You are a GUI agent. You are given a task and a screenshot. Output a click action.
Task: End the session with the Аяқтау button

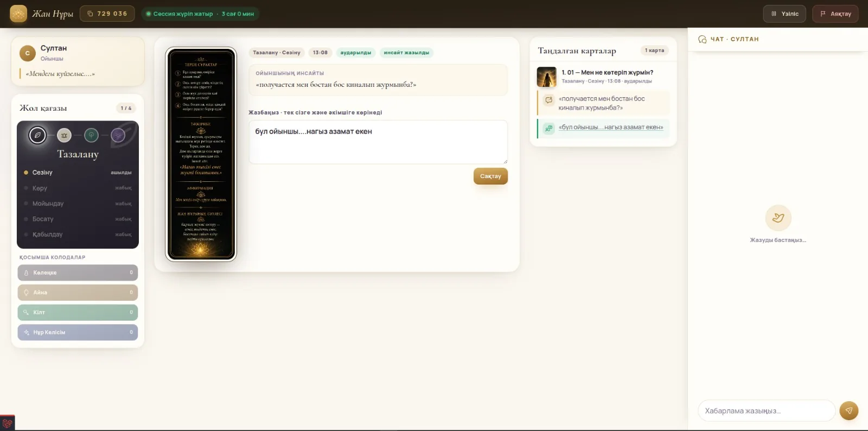pos(835,14)
